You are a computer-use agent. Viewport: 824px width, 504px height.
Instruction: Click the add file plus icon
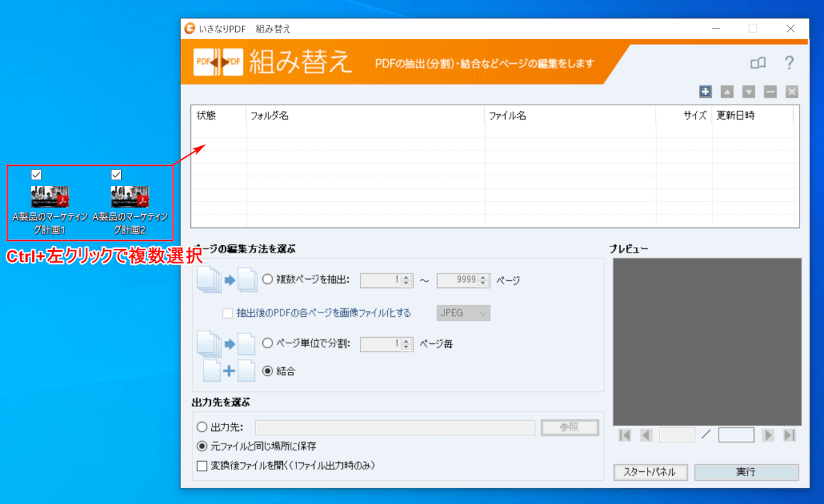click(705, 92)
